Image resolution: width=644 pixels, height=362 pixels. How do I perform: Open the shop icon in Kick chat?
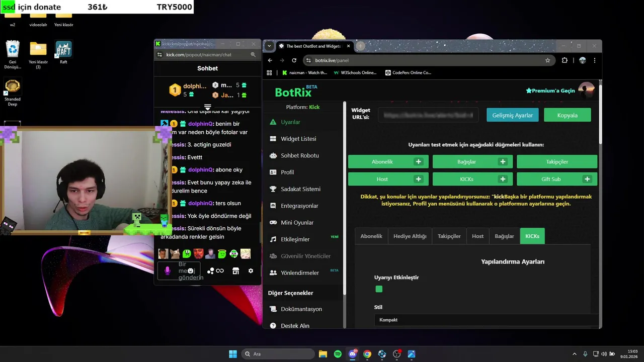(x=235, y=271)
